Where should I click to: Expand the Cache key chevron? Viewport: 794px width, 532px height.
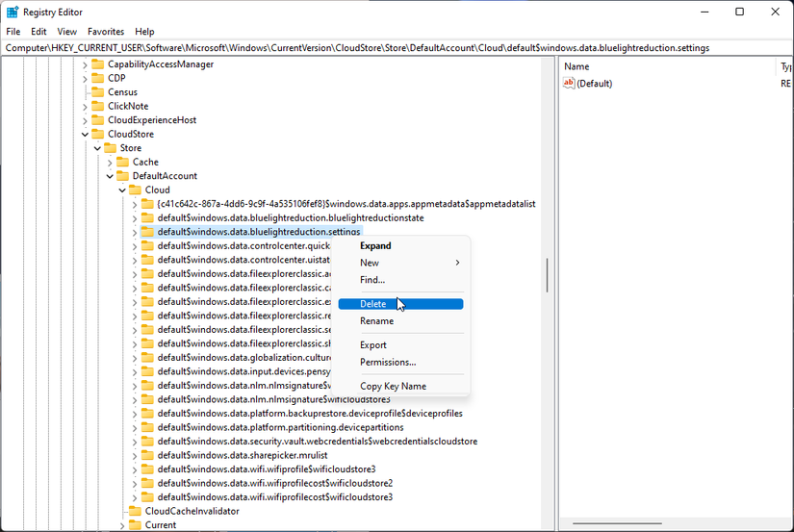(x=110, y=163)
